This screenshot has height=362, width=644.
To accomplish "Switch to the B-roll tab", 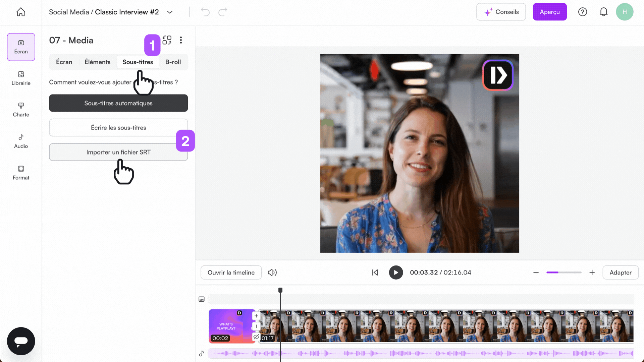I will pyautogui.click(x=173, y=62).
